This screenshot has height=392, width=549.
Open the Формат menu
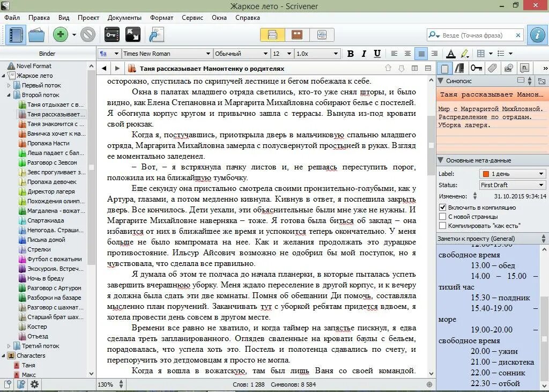[161, 17]
